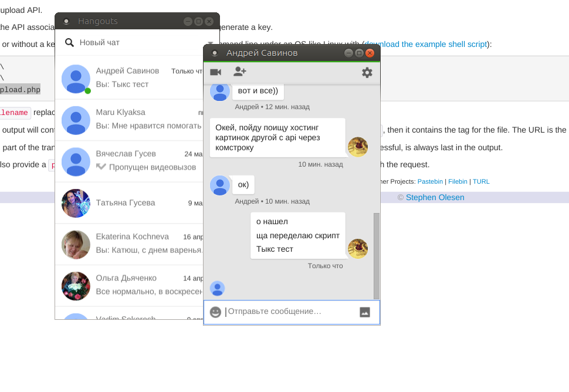Close the Hangouts window

pyautogui.click(x=209, y=21)
